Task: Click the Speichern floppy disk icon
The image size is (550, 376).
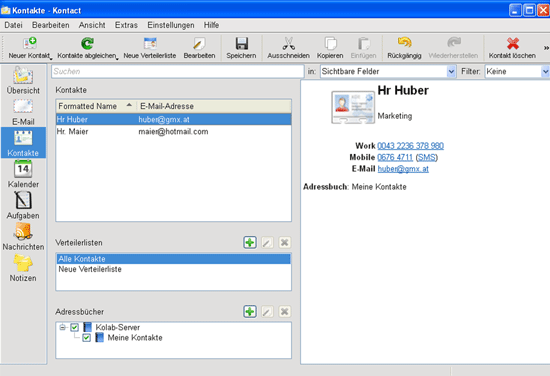Action: [241, 43]
